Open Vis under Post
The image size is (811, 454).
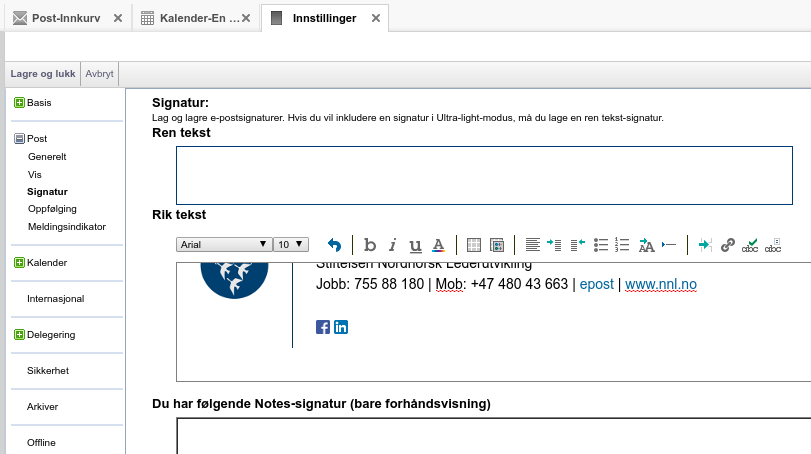coord(35,174)
